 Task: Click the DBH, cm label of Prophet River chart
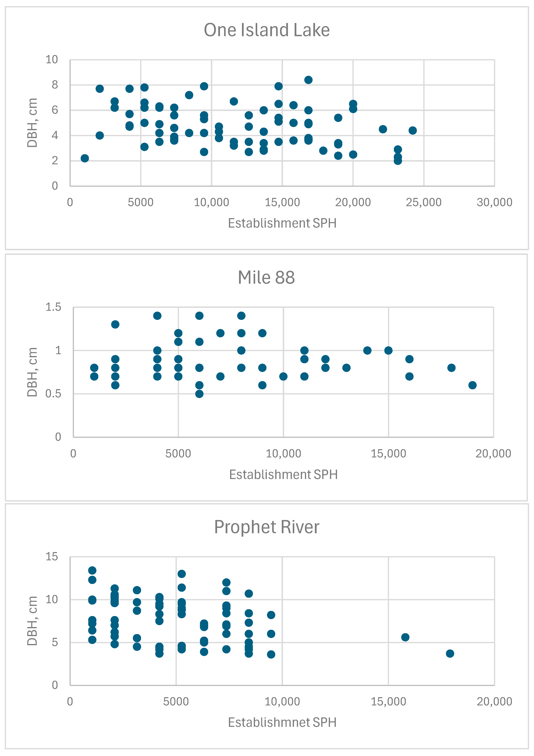[32, 621]
